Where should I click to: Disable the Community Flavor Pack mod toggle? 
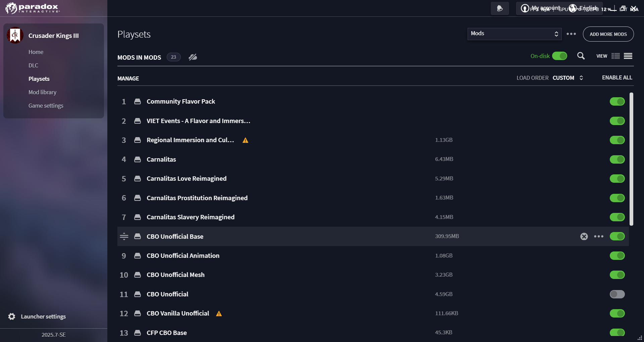click(x=617, y=102)
